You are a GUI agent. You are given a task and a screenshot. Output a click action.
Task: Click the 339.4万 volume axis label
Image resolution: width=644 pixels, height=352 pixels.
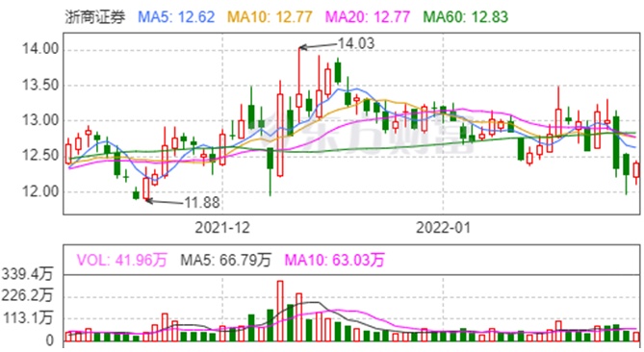pyautogui.click(x=27, y=274)
